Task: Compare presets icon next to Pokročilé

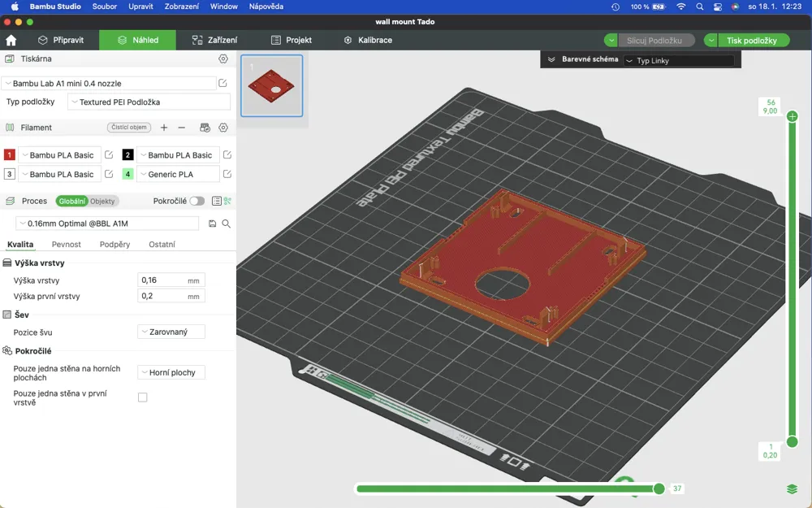Action: 228,201
